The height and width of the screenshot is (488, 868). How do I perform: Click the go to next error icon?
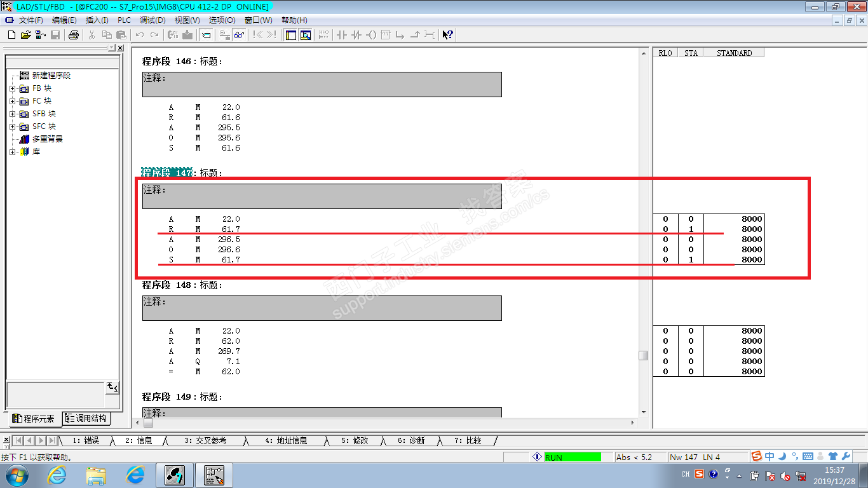click(272, 35)
